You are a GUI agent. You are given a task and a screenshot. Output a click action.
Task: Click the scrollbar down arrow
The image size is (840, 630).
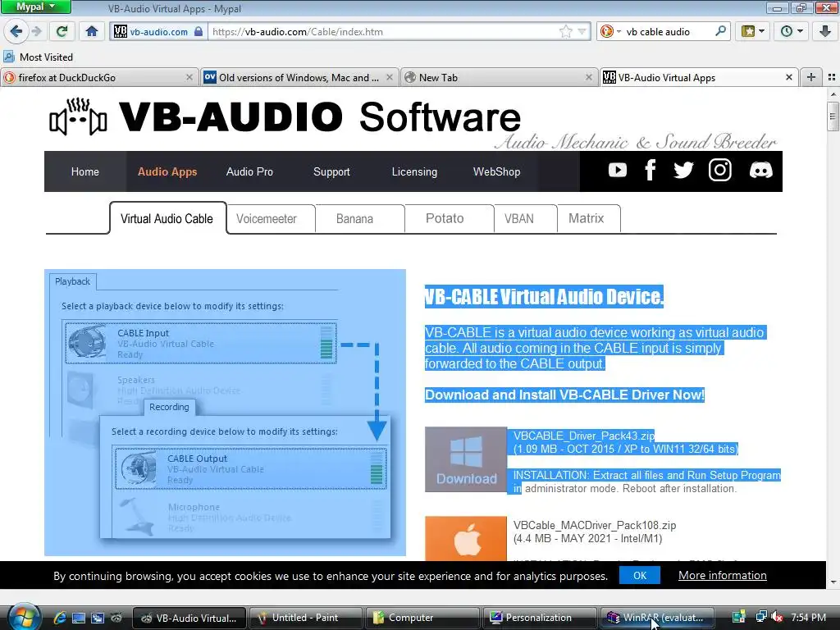833,582
